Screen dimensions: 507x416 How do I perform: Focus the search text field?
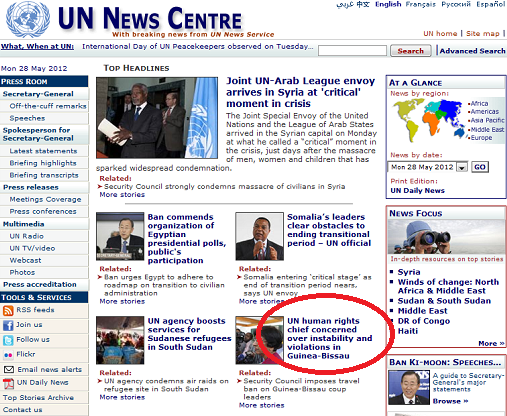(x=352, y=51)
